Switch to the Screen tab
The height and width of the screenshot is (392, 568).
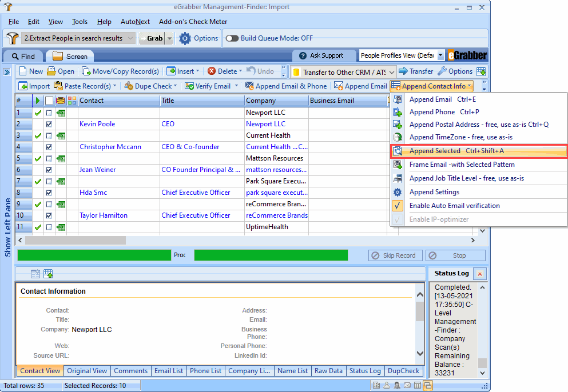[70, 57]
